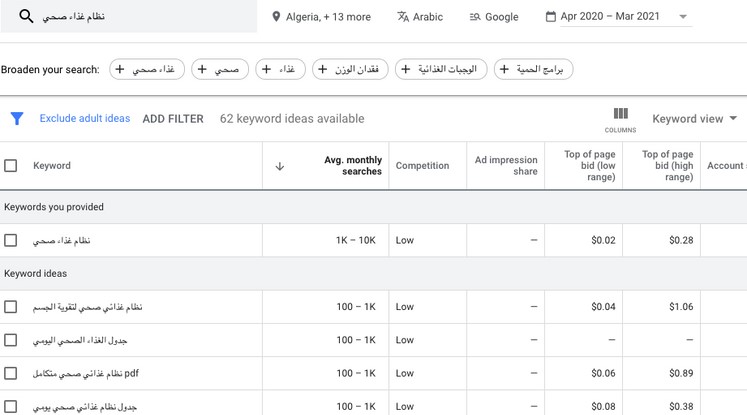Add the صحي broaden suggestion chip
Screen dimensions: 747x415
220,69
